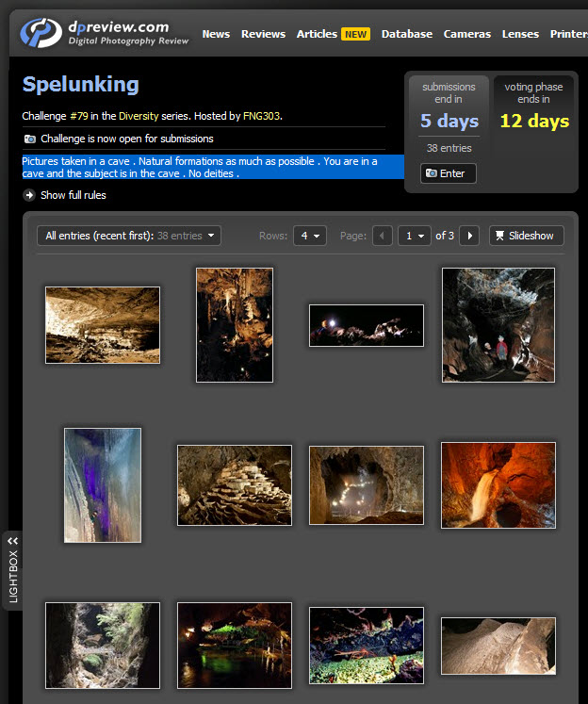The height and width of the screenshot is (704, 588).
Task: Open the tall stalactite column thumbnail
Action: (235, 325)
